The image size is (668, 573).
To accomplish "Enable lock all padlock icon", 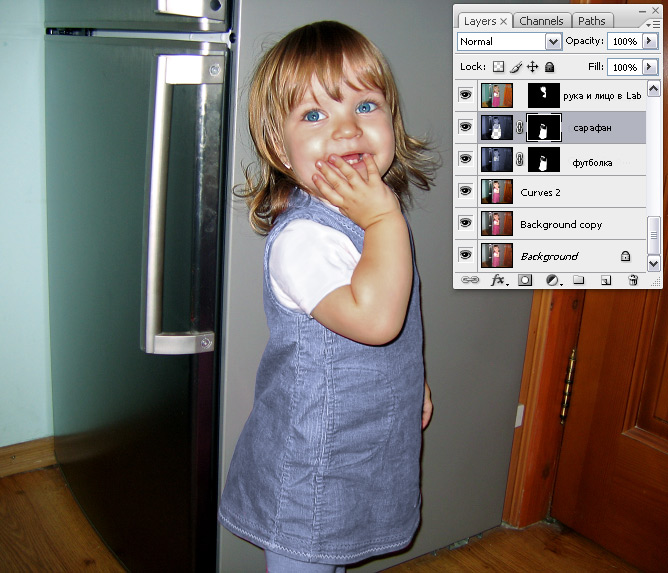I will pyautogui.click(x=550, y=67).
